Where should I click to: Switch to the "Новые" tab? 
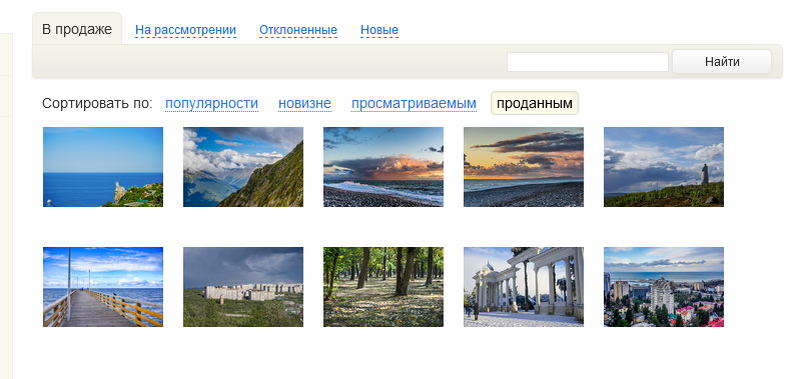coord(379,30)
